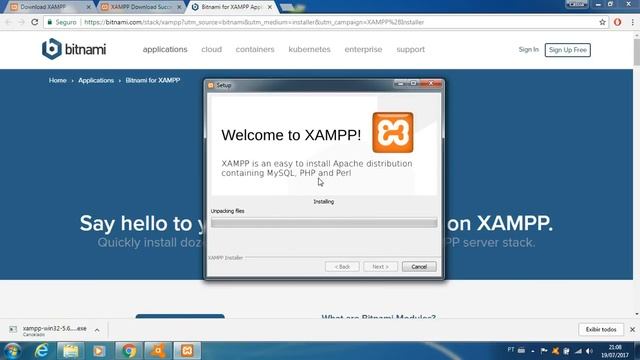This screenshot has height=360, width=640.
Task: Open Action Center flag icon
Action: [544, 351]
